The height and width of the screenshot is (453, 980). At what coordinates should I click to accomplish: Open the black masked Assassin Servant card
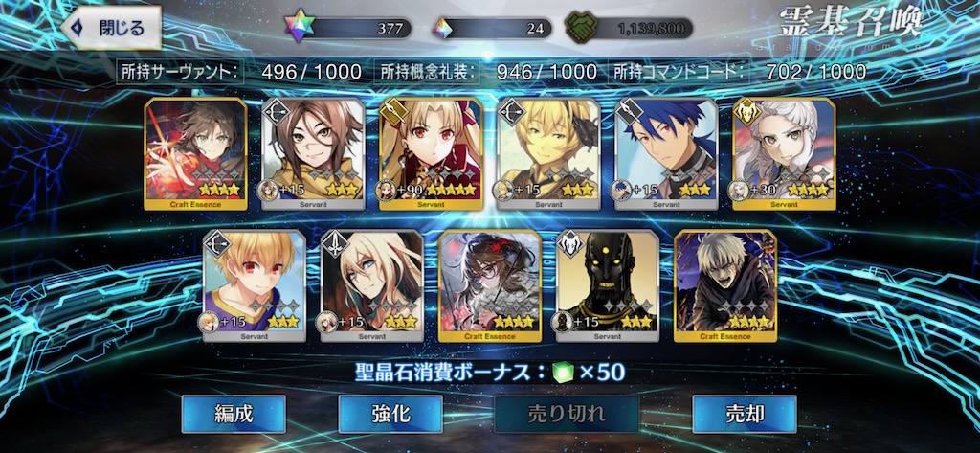pyautogui.click(x=608, y=286)
